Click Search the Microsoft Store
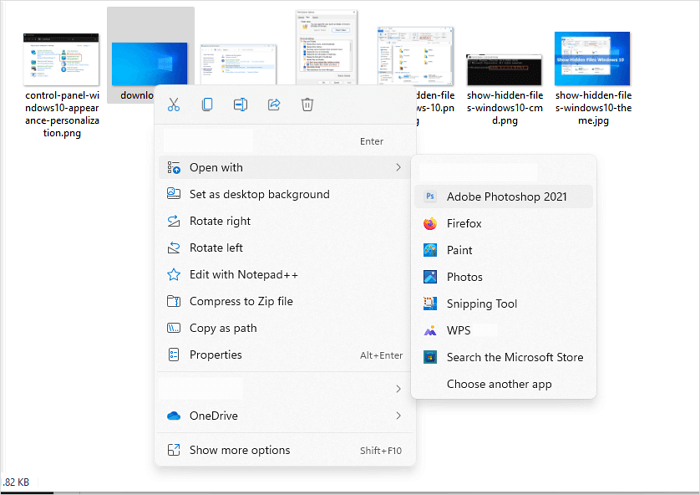The image size is (700, 495). point(514,357)
